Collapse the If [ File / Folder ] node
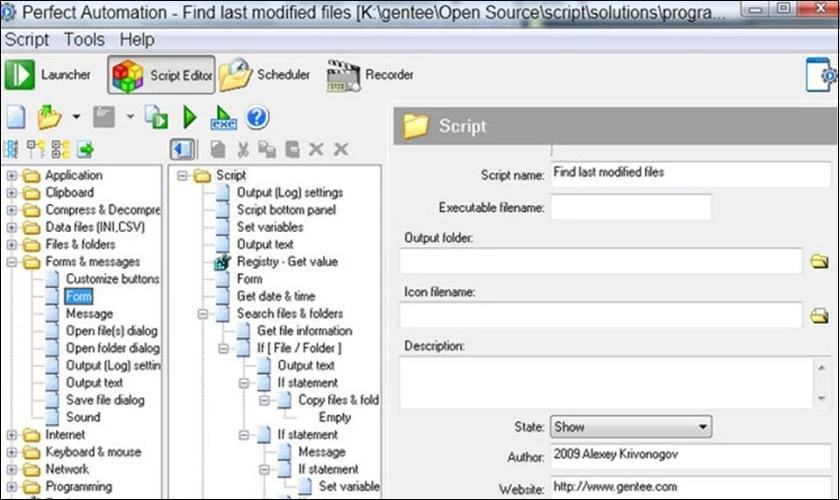 [x=223, y=349]
